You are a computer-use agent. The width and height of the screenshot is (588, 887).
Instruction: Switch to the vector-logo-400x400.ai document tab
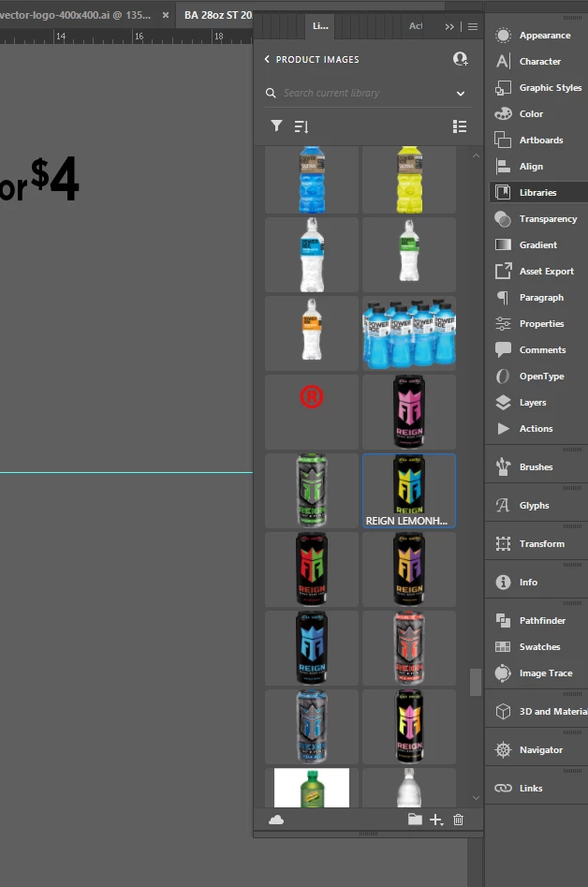click(x=75, y=15)
